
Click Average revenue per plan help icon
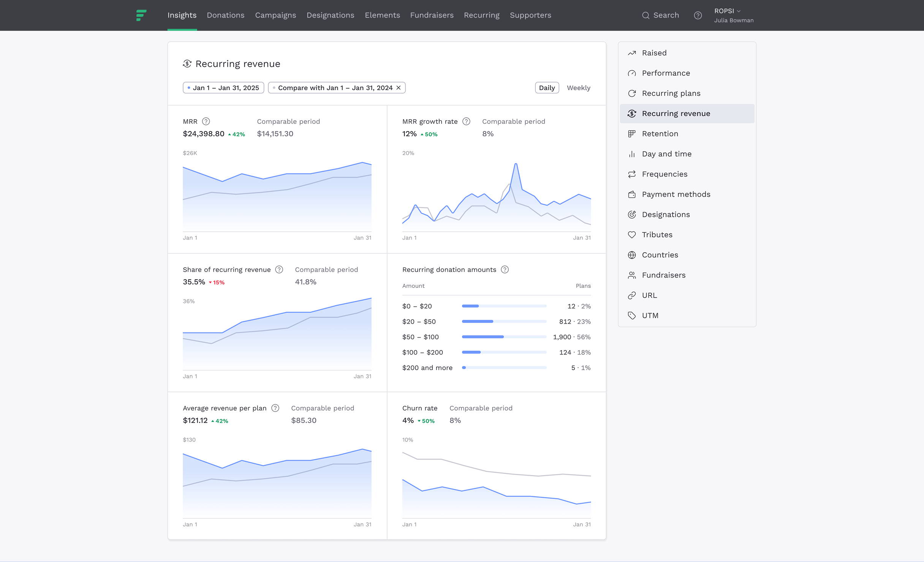coord(275,408)
